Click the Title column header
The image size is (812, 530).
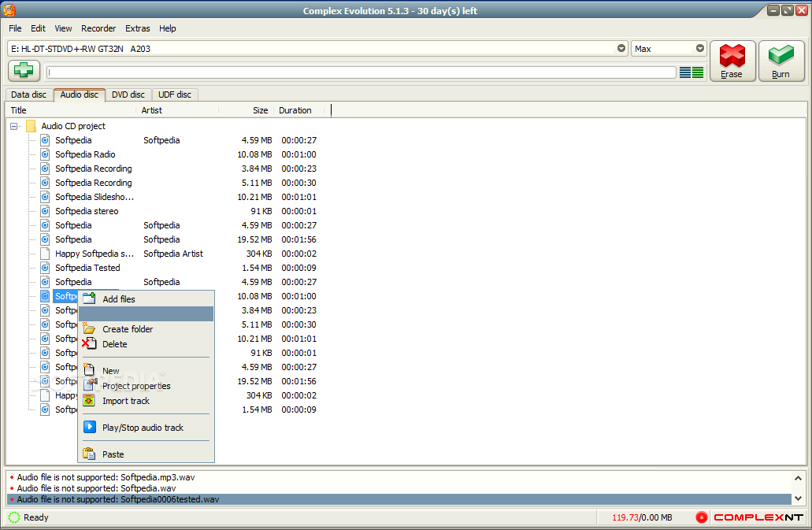point(71,110)
